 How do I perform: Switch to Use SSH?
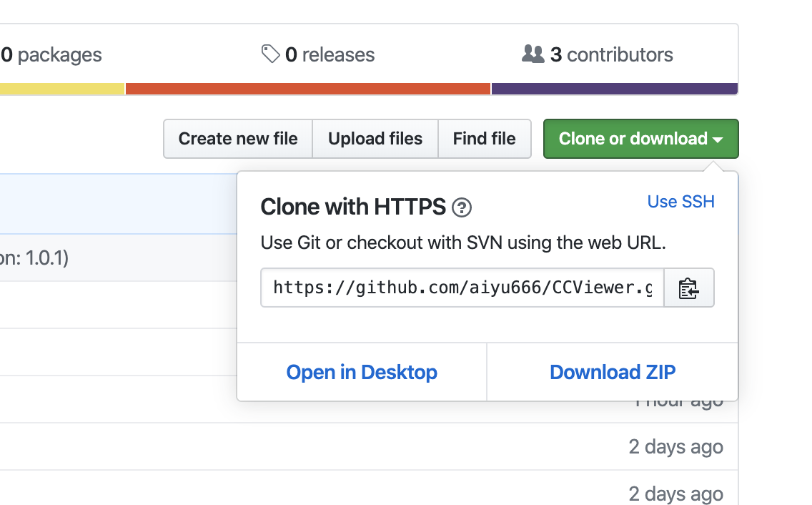pos(680,202)
